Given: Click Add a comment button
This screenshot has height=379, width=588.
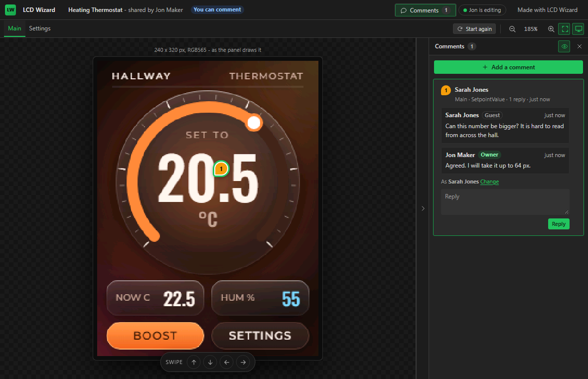Looking at the screenshot, I should [508, 67].
